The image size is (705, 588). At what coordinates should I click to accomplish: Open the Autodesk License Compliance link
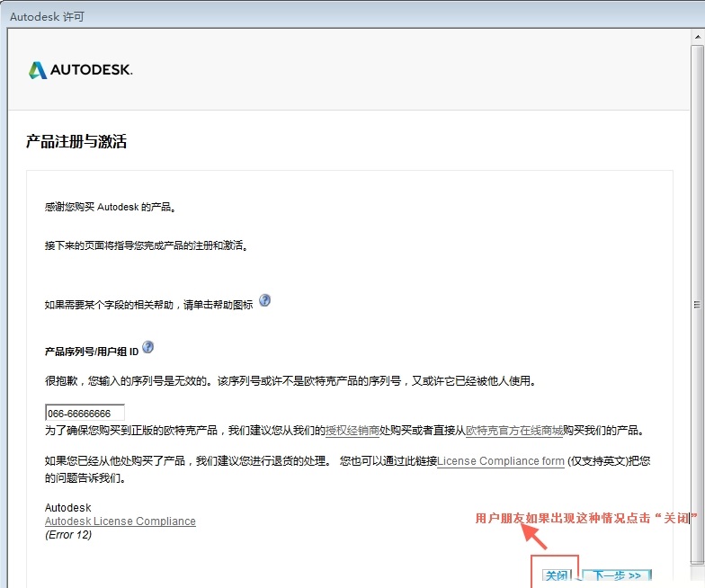pyautogui.click(x=120, y=521)
